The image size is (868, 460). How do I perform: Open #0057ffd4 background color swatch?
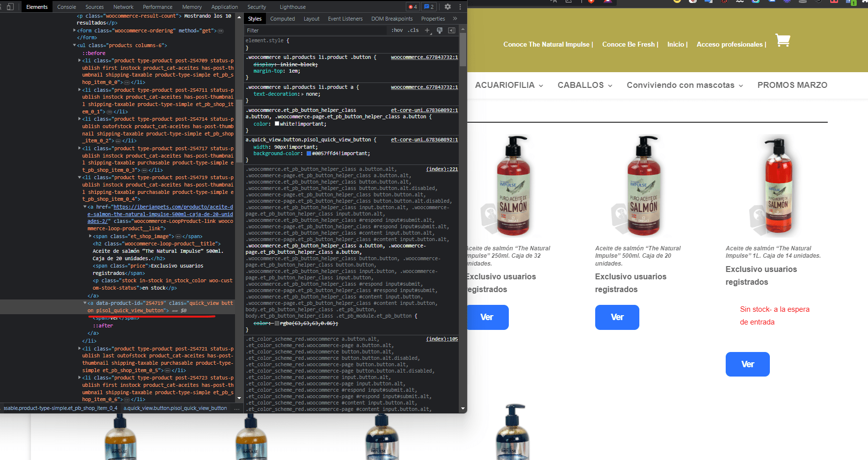[x=309, y=154]
